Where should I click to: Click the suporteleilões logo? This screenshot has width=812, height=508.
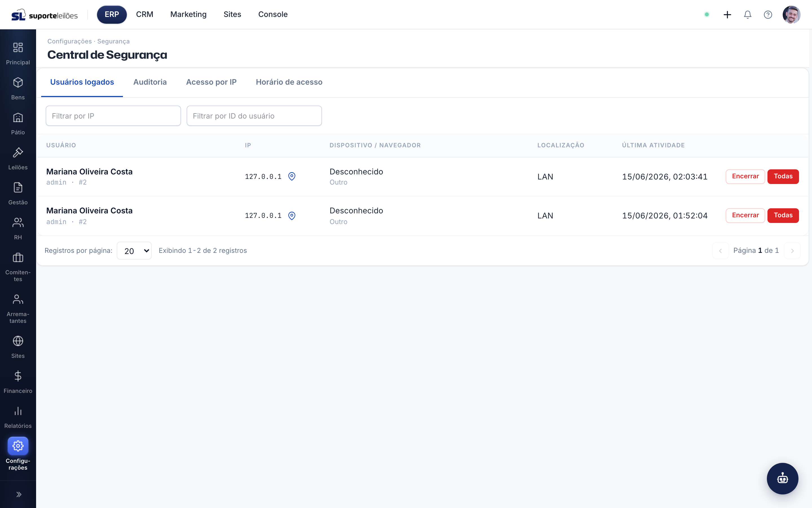tap(45, 15)
